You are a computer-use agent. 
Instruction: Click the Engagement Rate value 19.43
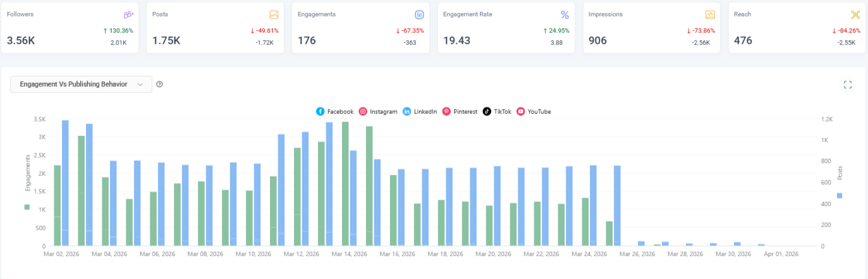[456, 40]
